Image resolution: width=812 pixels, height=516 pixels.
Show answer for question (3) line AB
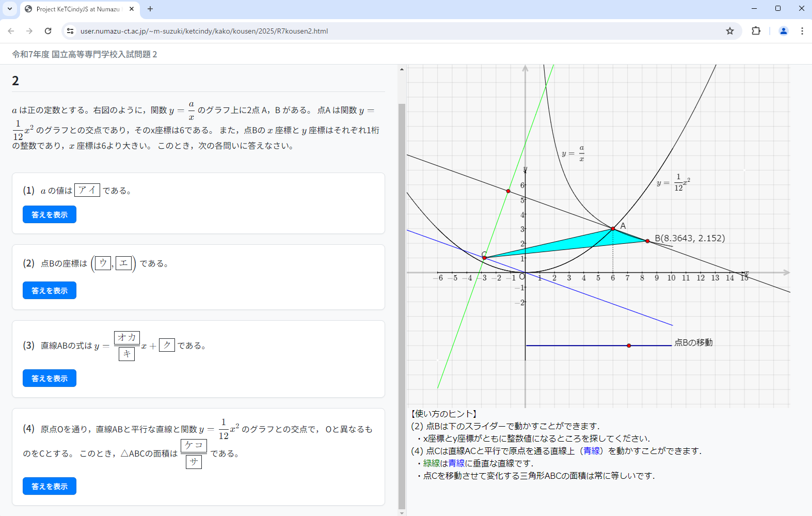(x=50, y=378)
